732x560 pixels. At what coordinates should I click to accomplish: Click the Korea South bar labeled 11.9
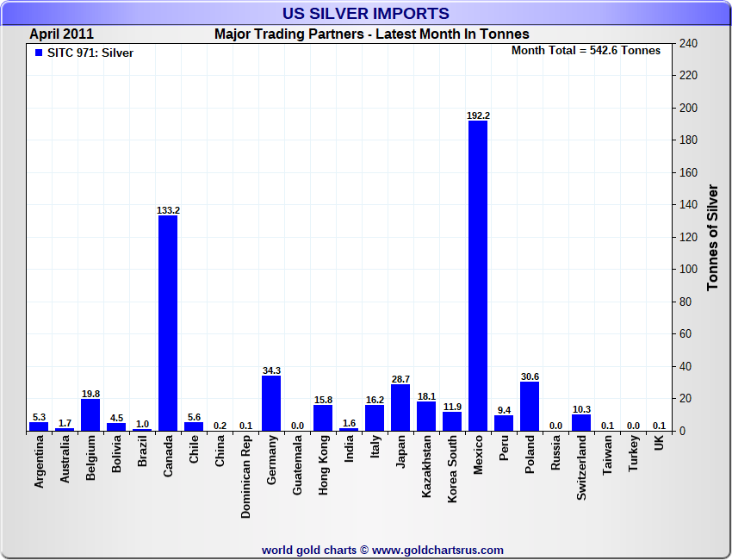(x=452, y=421)
